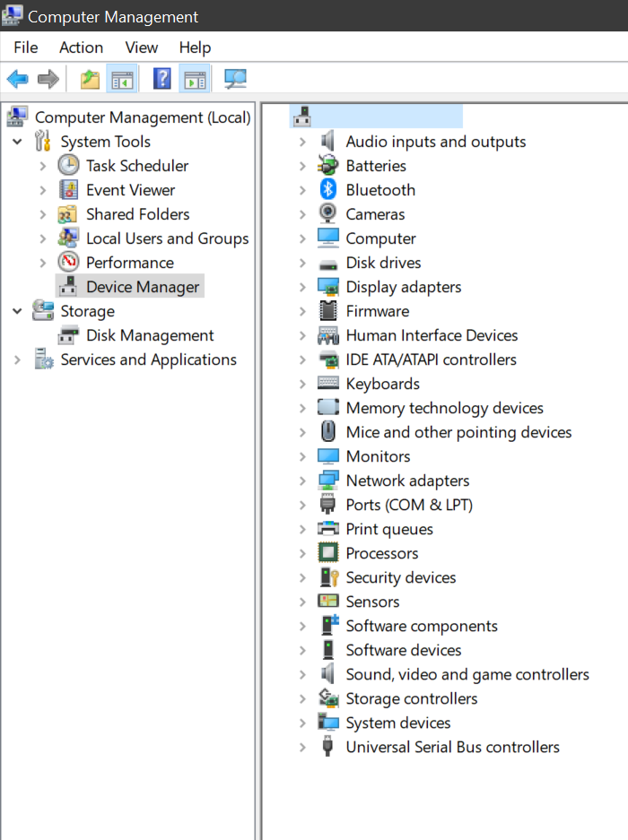Open the View menu
628x840 pixels.
(x=142, y=48)
